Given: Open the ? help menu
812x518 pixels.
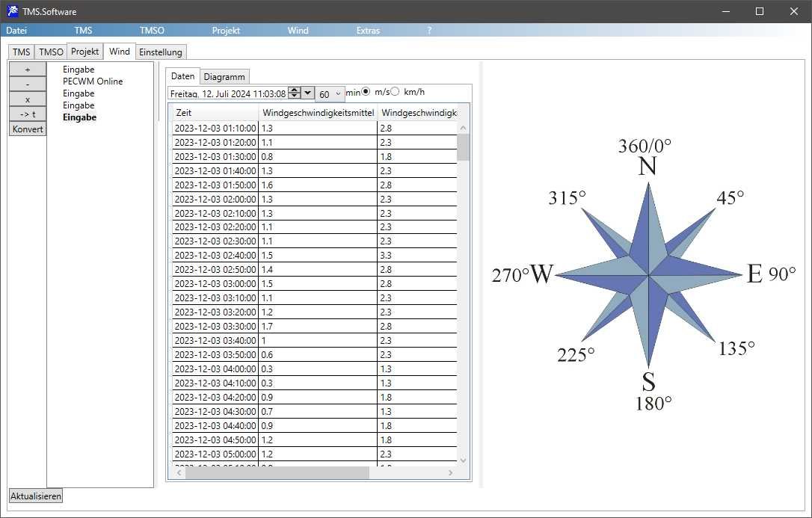Looking at the screenshot, I should [x=429, y=31].
